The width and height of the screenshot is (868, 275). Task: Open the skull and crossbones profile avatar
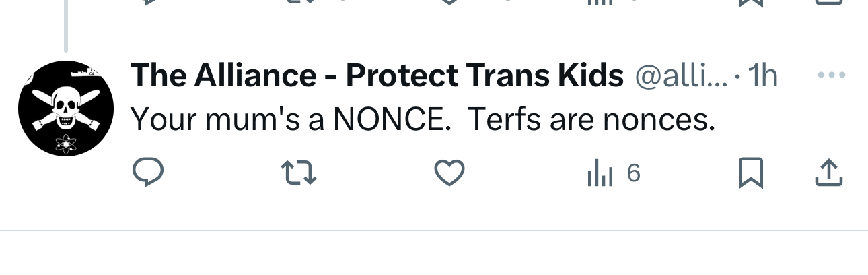[65, 108]
